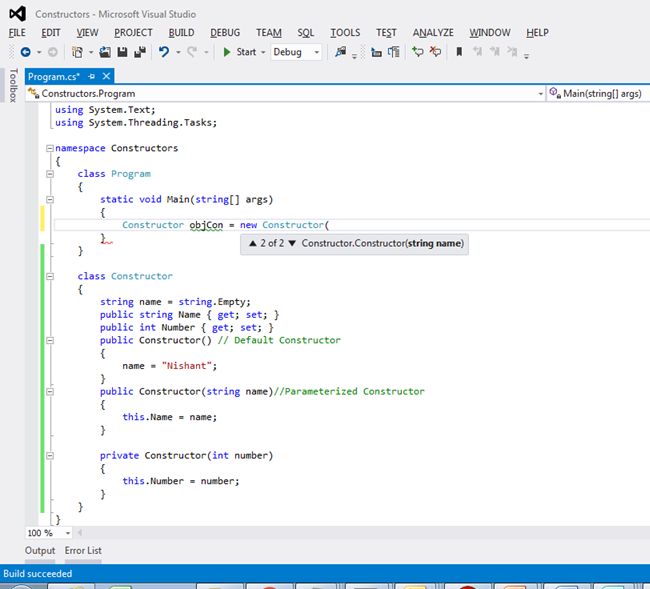
Task: Click the Save Program.cs disk icon
Action: click(121, 52)
